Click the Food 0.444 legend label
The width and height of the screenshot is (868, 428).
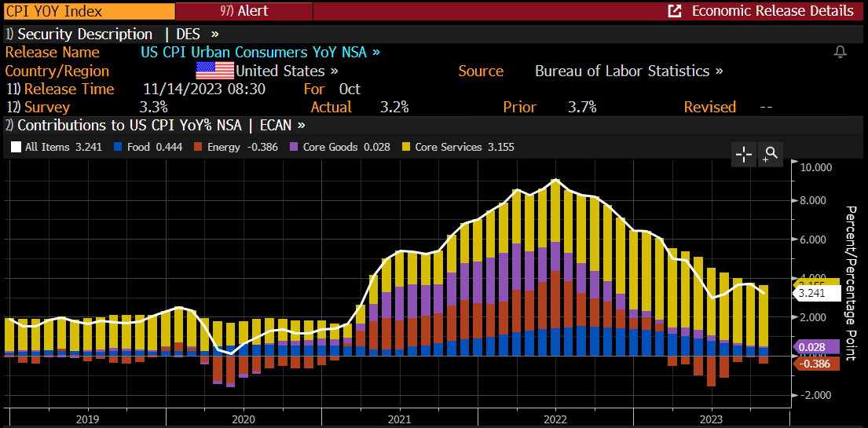point(155,148)
